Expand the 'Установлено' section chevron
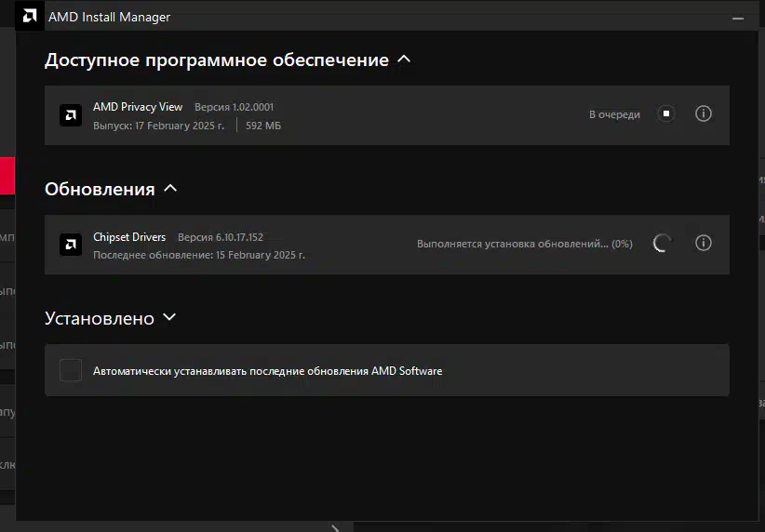765x532 pixels. (169, 318)
